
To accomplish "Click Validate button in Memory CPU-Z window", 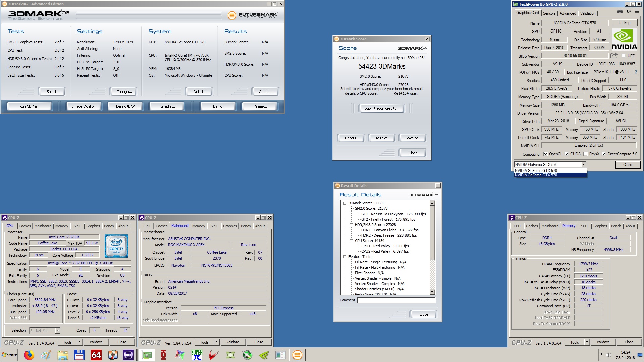I will tap(603, 342).
